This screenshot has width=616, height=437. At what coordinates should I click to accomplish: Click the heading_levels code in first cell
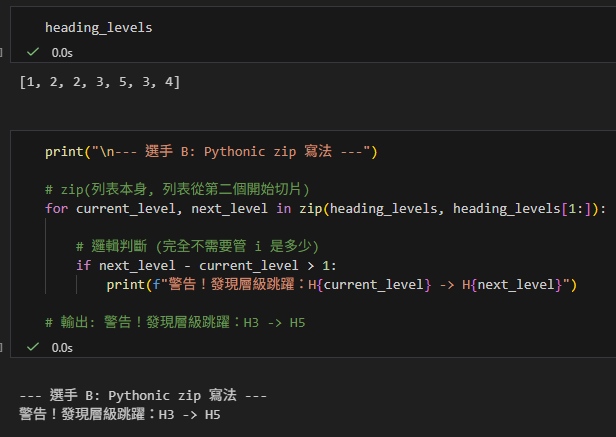(99, 28)
